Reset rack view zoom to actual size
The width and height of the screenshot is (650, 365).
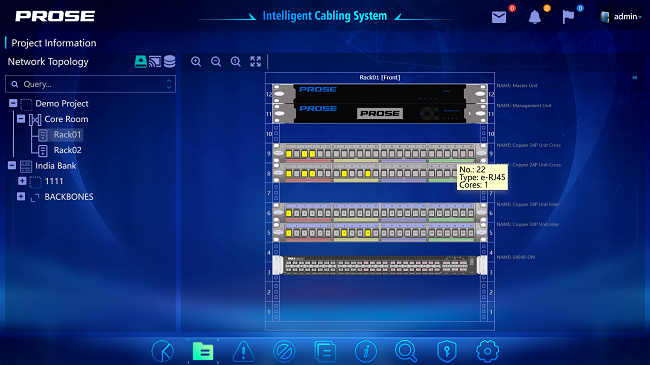coord(236,62)
